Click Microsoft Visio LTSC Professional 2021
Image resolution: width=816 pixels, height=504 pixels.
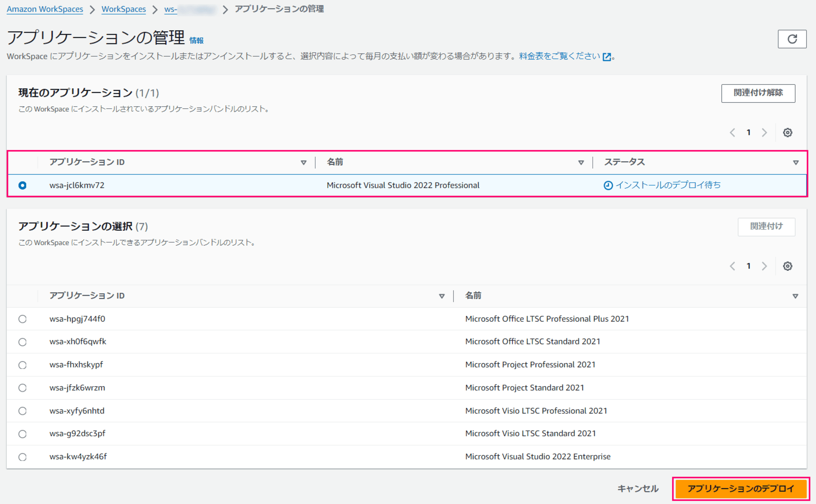pyautogui.click(x=536, y=411)
